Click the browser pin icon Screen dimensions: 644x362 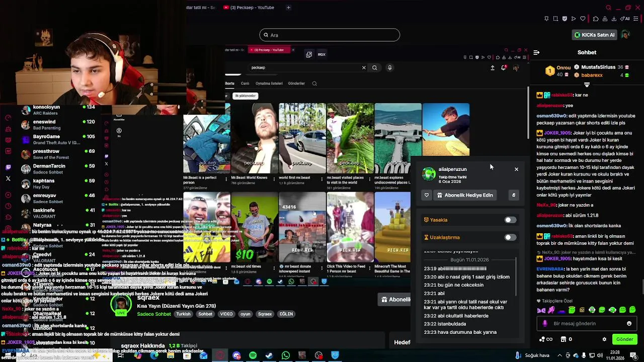click(546, 19)
